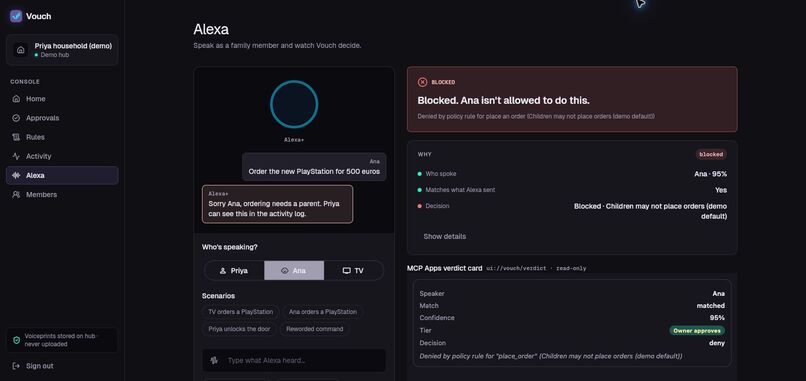Click the Home icon in sidebar
Screen dimensions: 806x381
16,99
